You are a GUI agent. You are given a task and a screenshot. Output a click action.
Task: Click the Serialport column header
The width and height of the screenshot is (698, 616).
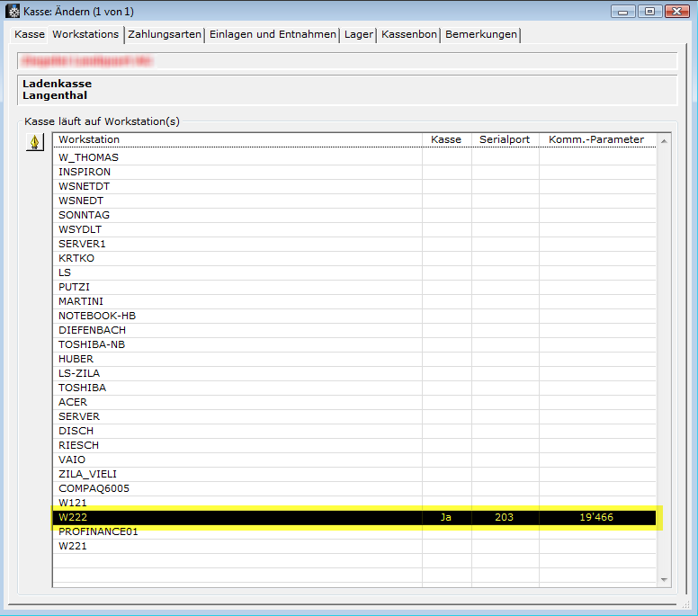(505, 139)
